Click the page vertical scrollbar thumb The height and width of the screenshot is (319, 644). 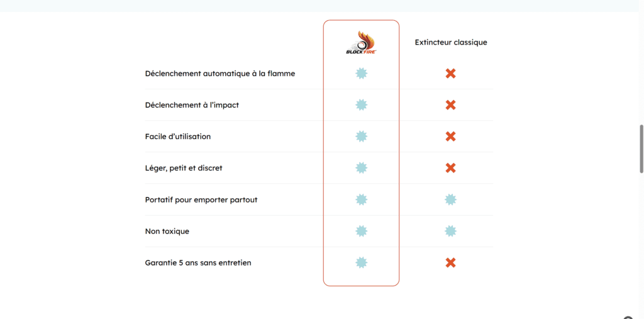tap(641, 148)
